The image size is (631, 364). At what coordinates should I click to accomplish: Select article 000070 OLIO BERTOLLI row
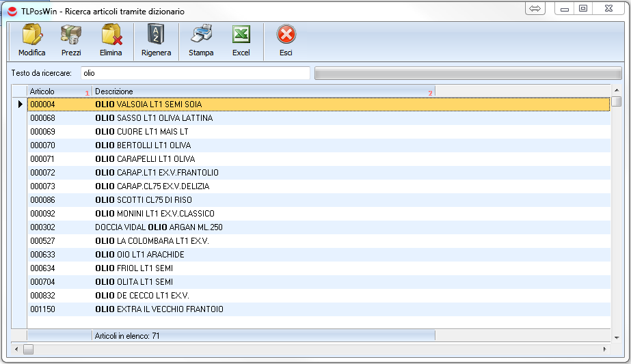pos(143,145)
